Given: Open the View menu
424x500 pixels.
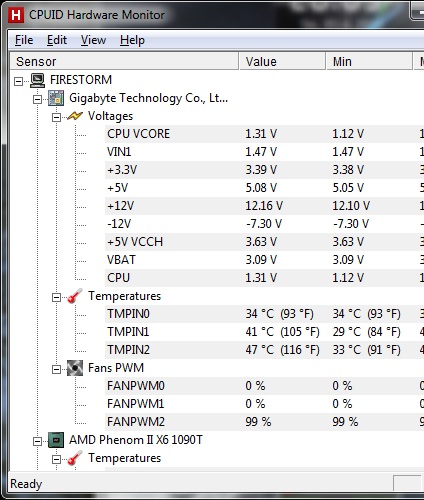Looking at the screenshot, I should pos(93,40).
